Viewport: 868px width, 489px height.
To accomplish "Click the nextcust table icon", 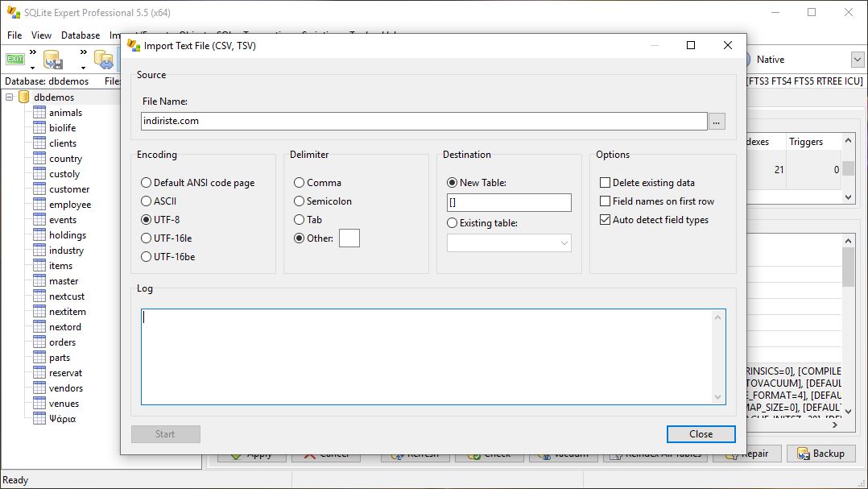I will (x=39, y=296).
